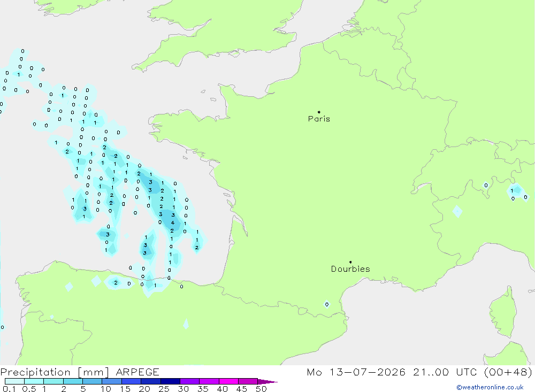Click the 'Mo 13-07-2026' date text

pyautogui.click(x=356, y=372)
